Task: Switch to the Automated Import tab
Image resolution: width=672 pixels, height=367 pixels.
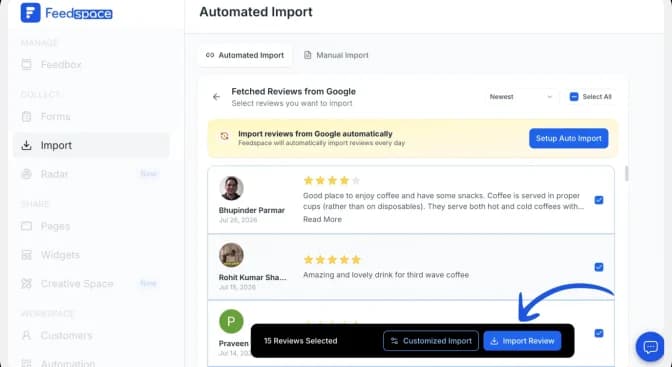Action: (245, 55)
